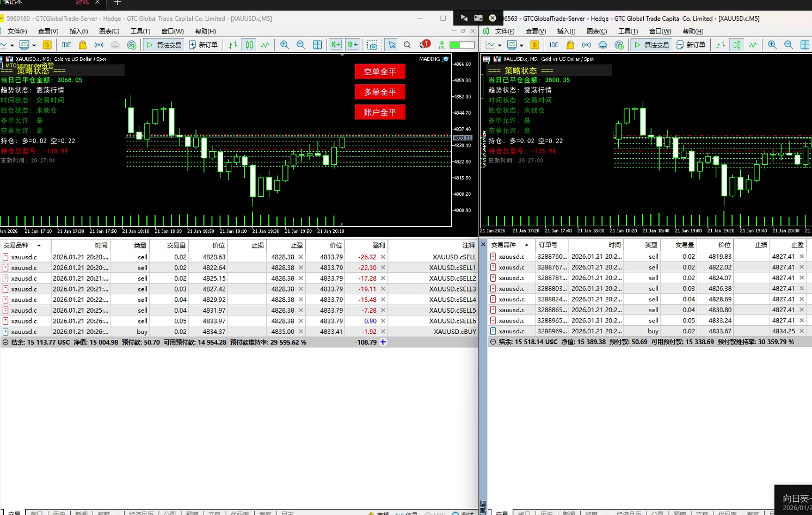Click the MADING graduation cap icon

tap(446, 59)
